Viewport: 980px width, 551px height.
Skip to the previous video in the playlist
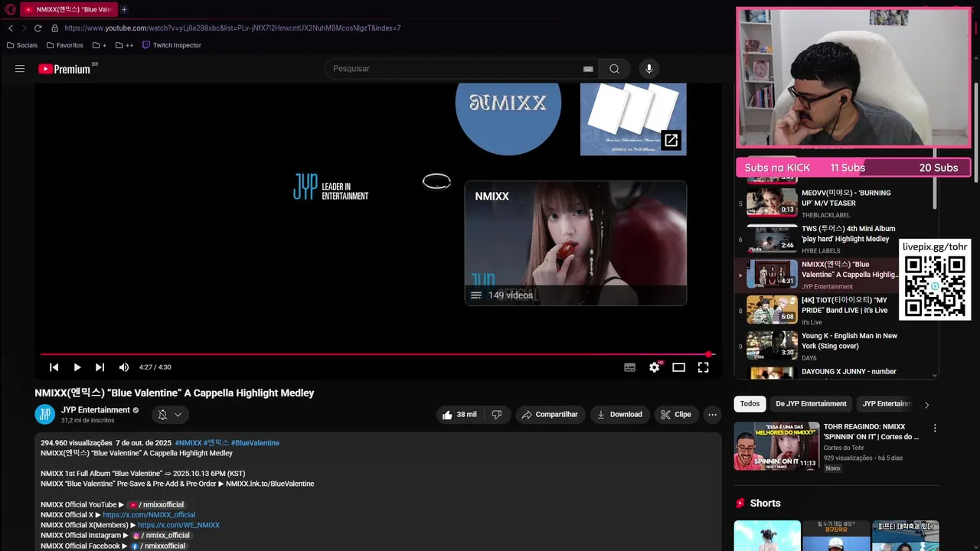pos(54,367)
